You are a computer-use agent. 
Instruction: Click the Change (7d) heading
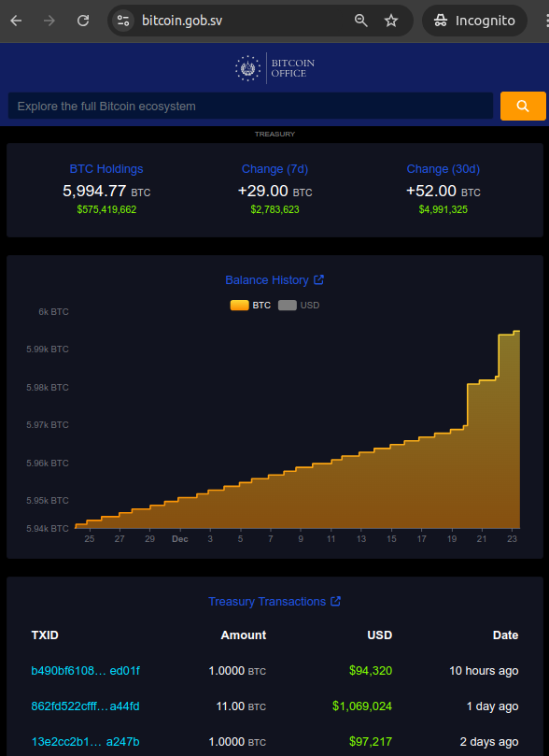275,169
